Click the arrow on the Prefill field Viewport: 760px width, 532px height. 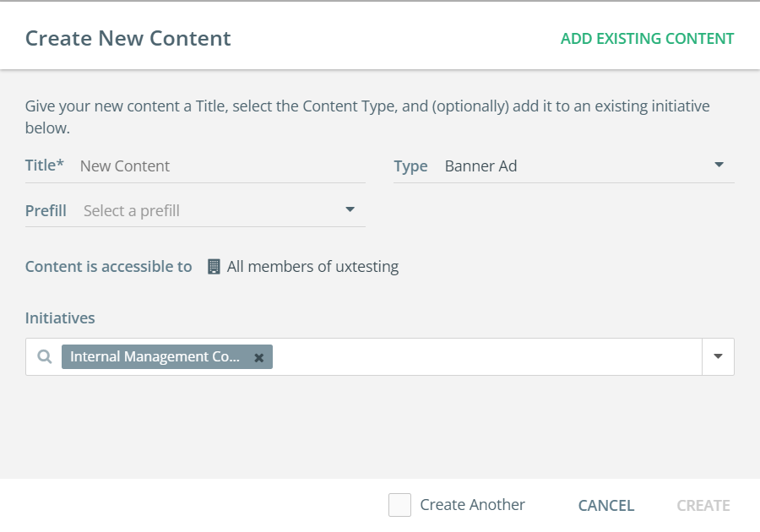click(350, 210)
